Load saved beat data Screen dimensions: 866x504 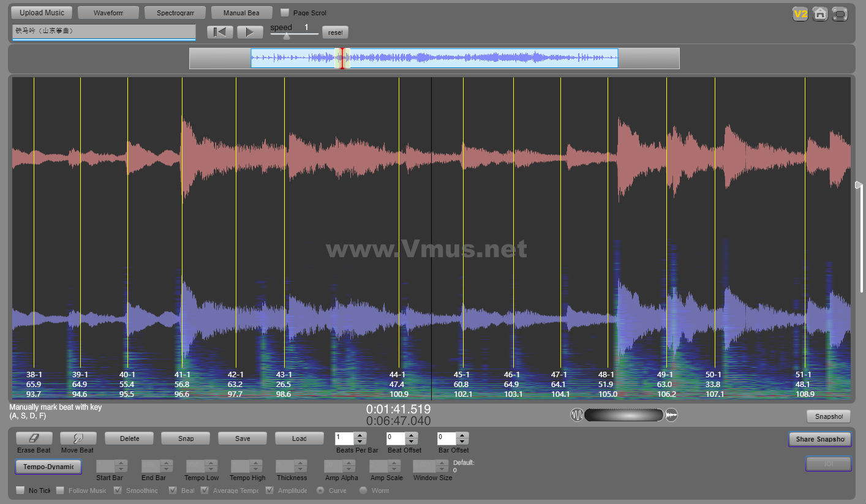click(x=299, y=438)
